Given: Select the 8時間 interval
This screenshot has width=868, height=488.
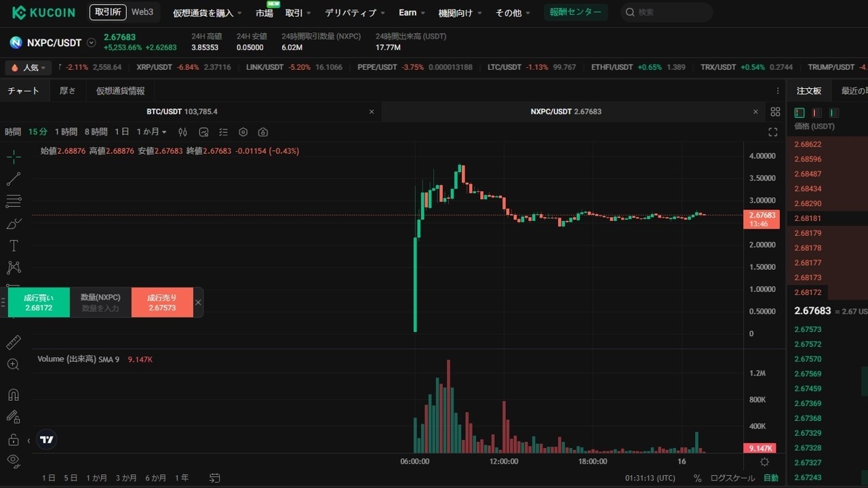Looking at the screenshot, I should [x=96, y=132].
